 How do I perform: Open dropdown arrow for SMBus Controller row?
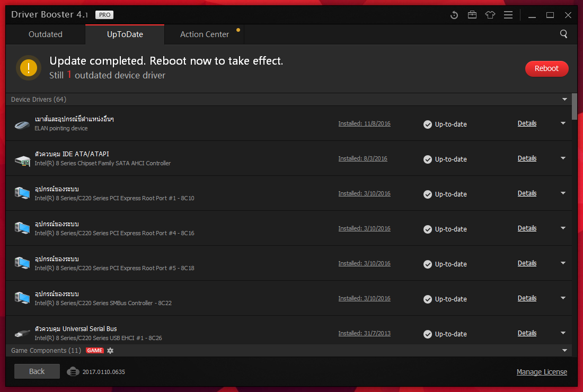563,298
